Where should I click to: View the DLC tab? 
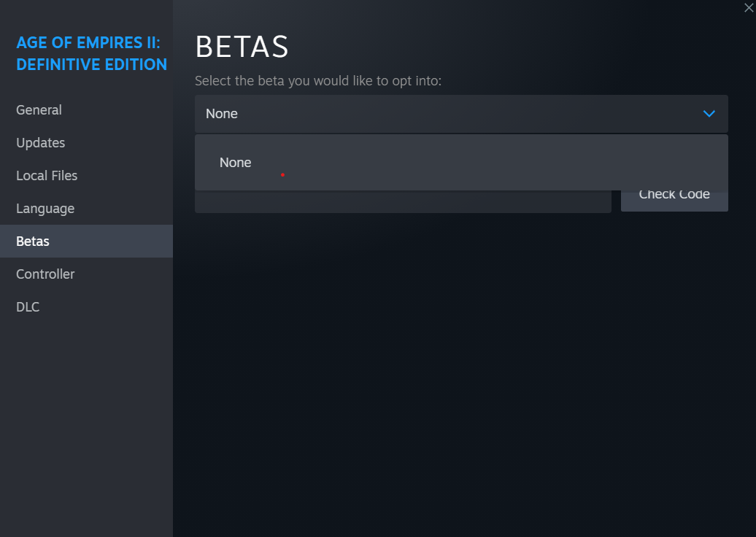click(x=28, y=307)
